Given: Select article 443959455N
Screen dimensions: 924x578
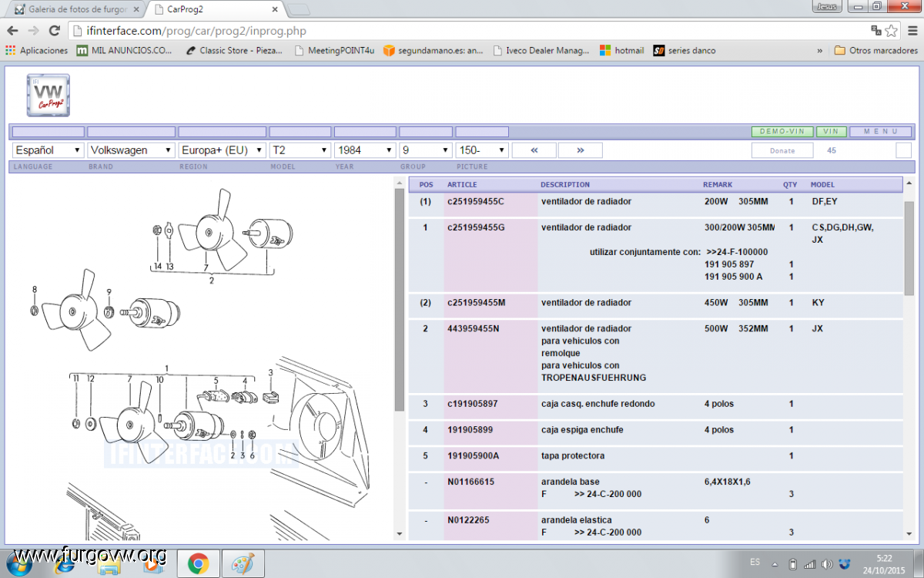Looking at the screenshot, I should [473, 328].
